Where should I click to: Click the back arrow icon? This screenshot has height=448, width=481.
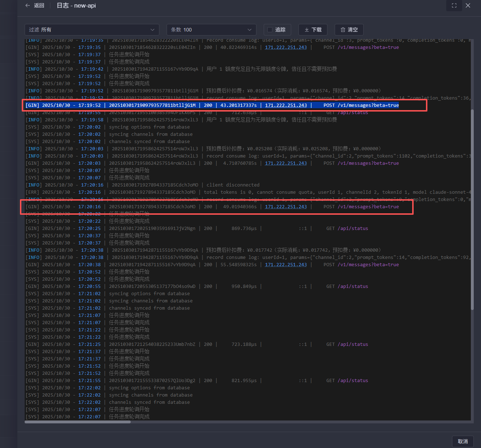[28, 5]
